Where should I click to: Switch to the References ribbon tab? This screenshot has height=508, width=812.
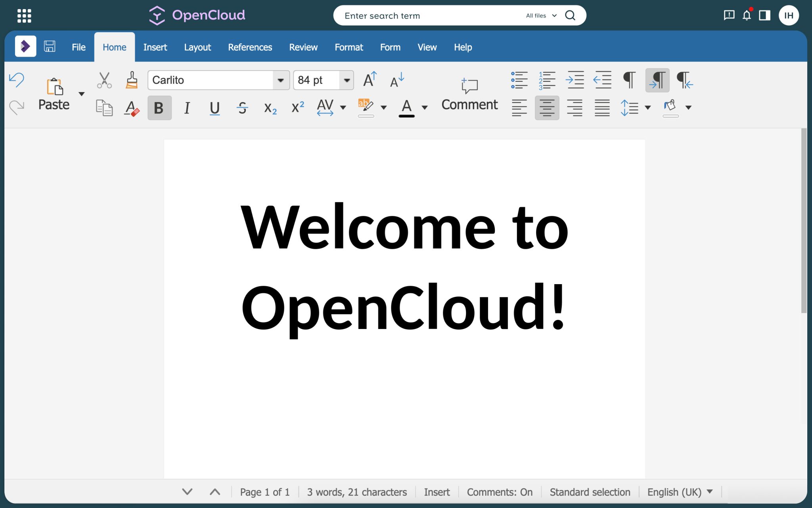coord(250,47)
